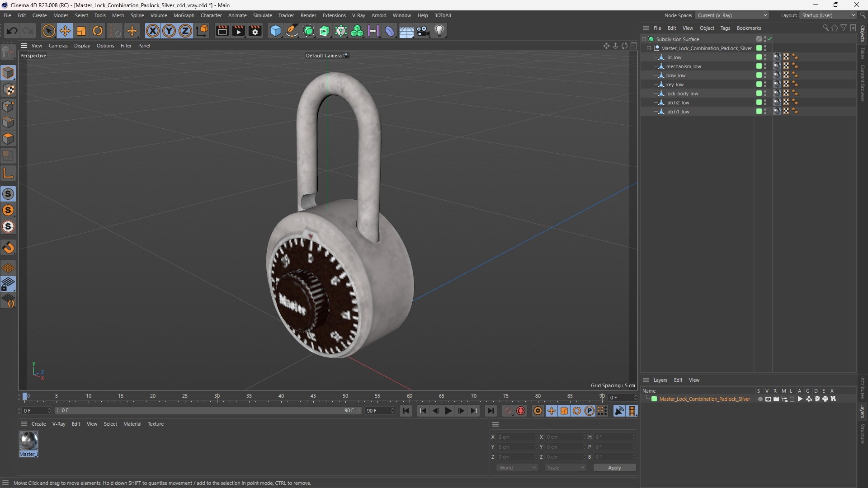The image size is (868, 488).
Task: Click Apply coordinates button
Action: pos(614,468)
